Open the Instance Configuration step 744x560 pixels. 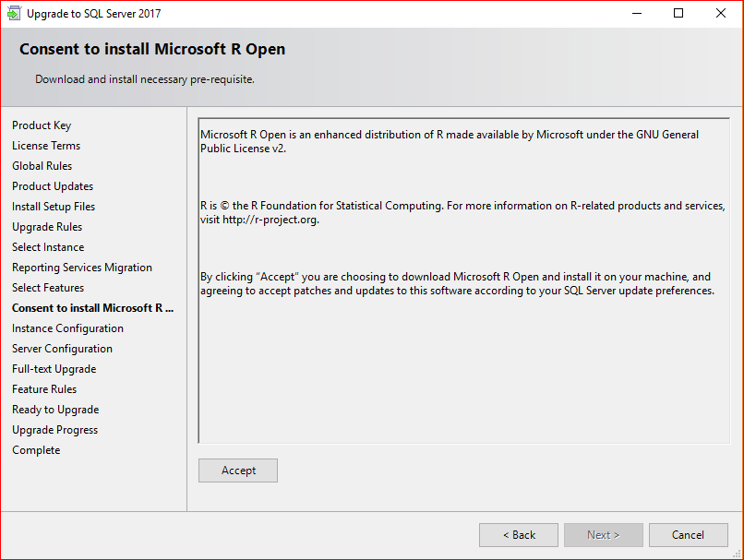(x=67, y=328)
